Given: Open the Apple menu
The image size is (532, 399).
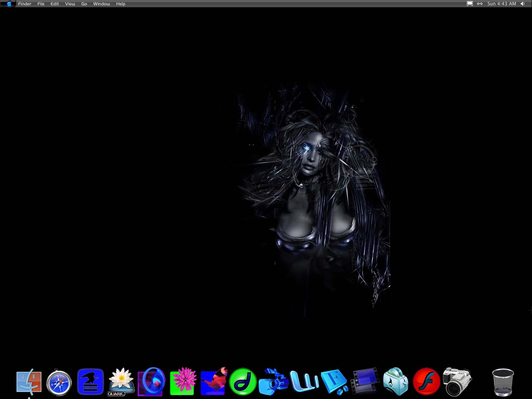Looking at the screenshot, I should (9, 4).
